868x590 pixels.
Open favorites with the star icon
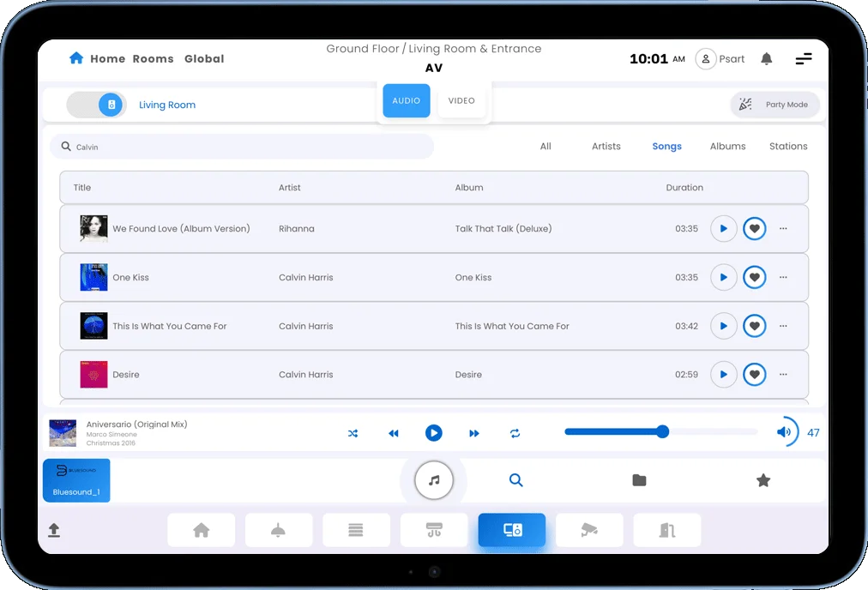click(763, 480)
